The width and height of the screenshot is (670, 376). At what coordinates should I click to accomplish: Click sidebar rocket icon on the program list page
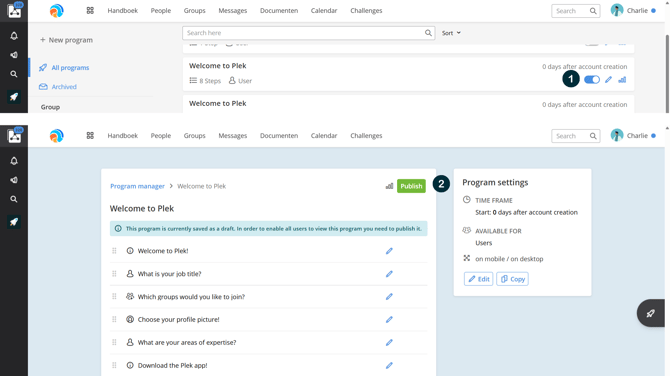(14, 97)
